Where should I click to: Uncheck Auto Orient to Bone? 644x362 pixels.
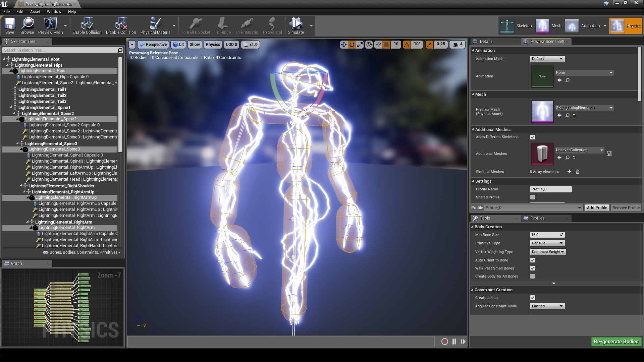tap(533, 260)
